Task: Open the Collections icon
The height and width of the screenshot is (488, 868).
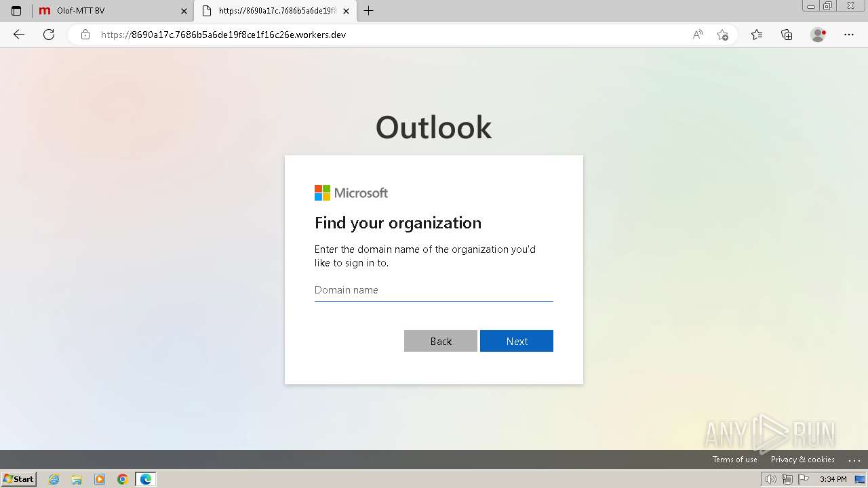Action: [x=787, y=35]
